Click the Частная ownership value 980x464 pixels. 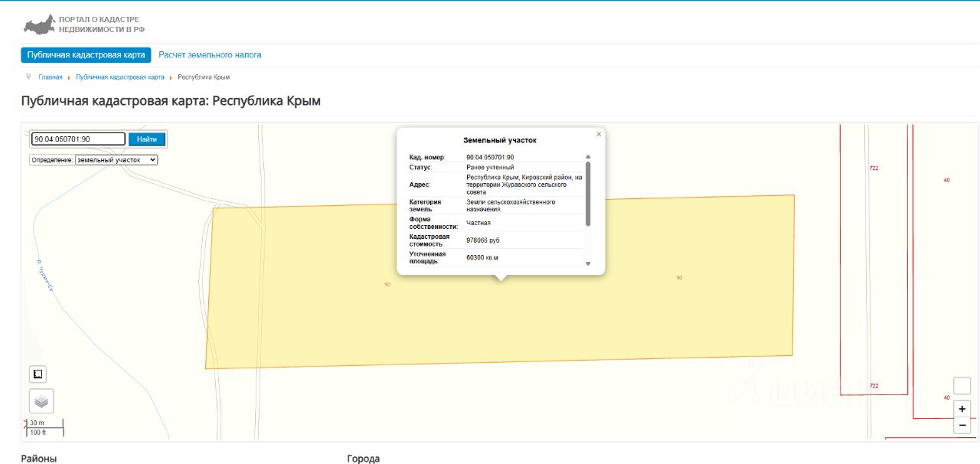479,223
